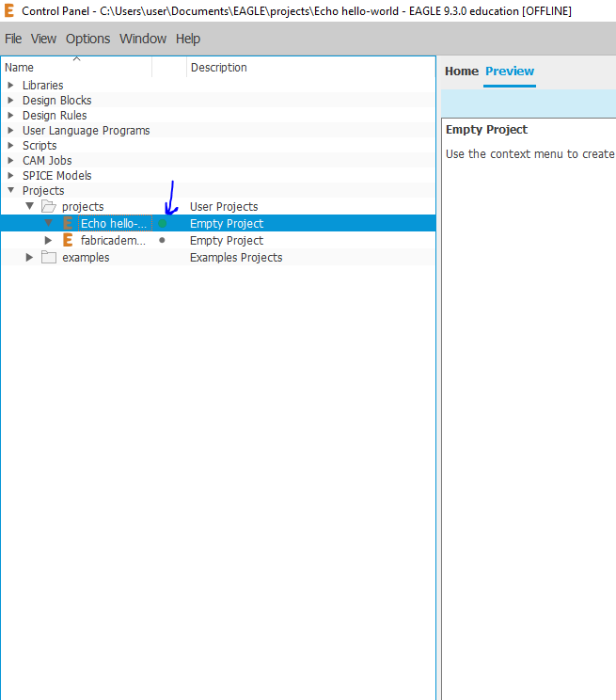This screenshot has width=616, height=700.
Task: Select the Scripts label
Action: (x=39, y=146)
